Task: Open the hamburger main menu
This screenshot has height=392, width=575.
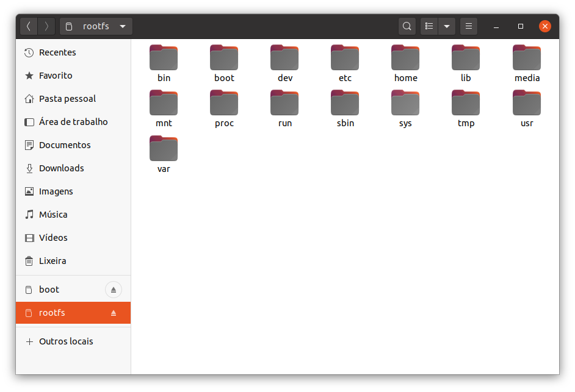Action: (x=469, y=26)
